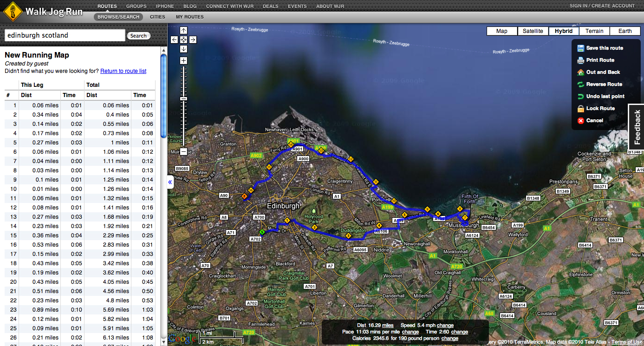This screenshot has height=346, width=644.
Task: Follow the Return to route list link
Action: click(123, 71)
